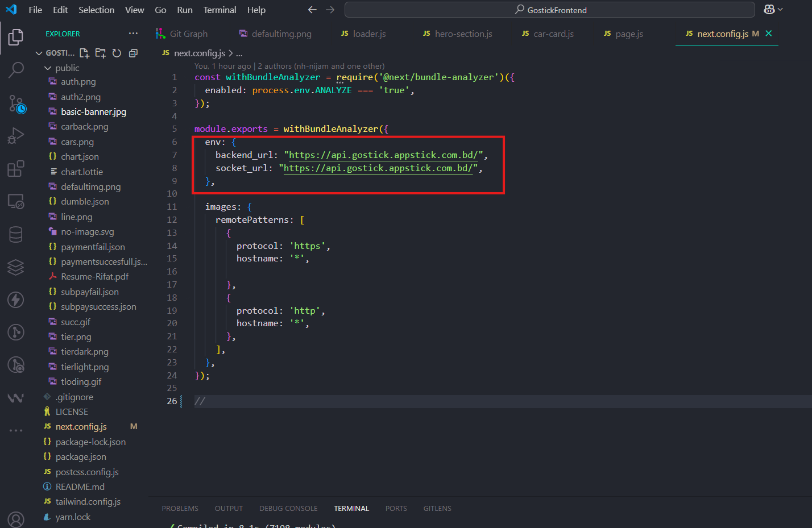Image resolution: width=812 pixels, height=528 pixels.
Task: Open Explorer views and more actions menu
Action: point(133,34)
